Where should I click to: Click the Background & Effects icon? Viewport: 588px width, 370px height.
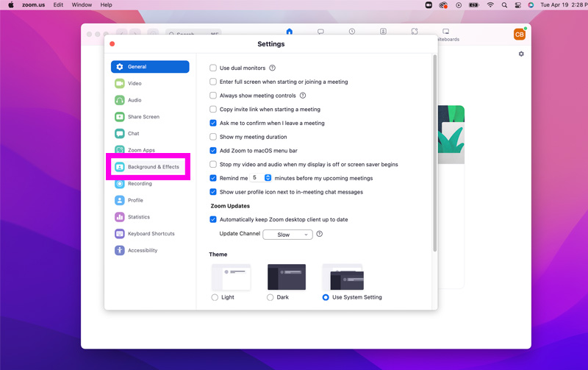pyautogui.click(x=120, y=167)
